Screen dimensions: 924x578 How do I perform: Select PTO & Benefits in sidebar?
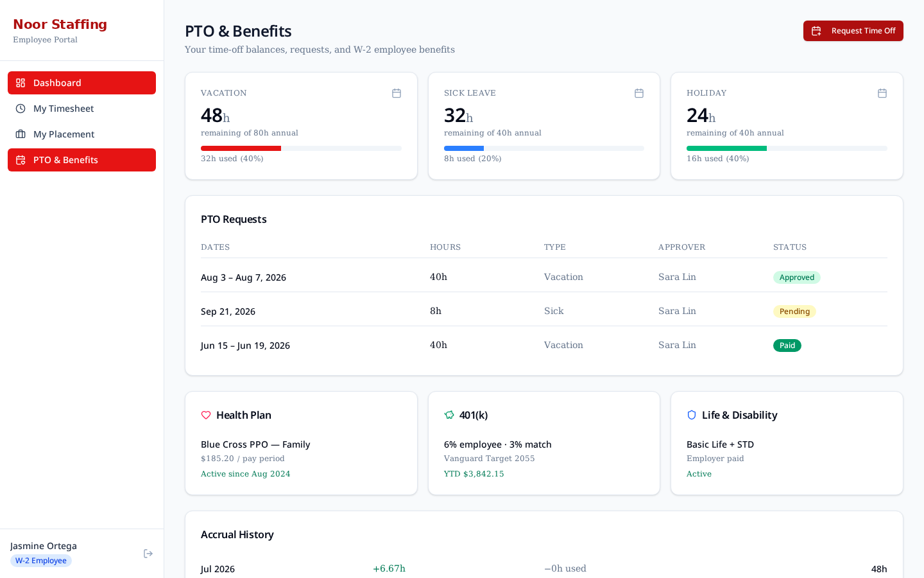click(81, 160)
